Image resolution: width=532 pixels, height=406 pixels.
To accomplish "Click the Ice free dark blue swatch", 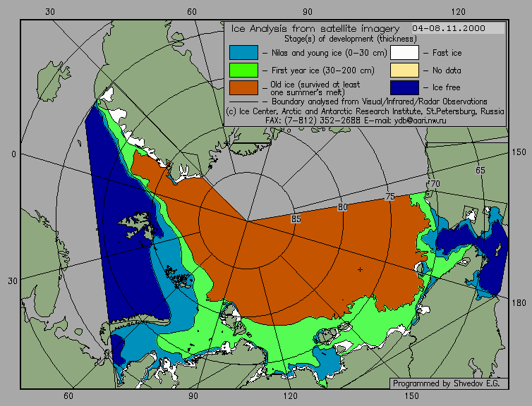I will point(404,88).
